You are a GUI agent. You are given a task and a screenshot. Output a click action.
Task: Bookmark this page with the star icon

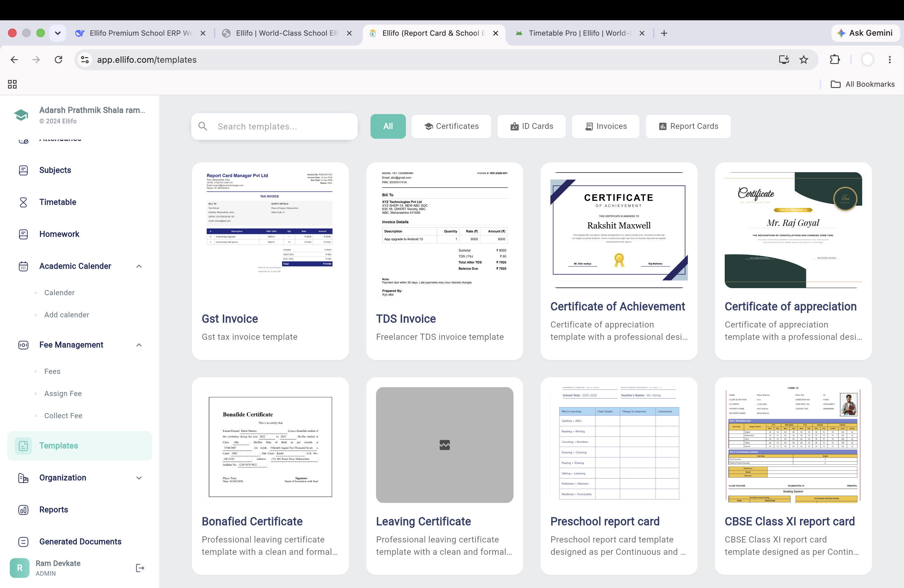(x=804, y=60)
